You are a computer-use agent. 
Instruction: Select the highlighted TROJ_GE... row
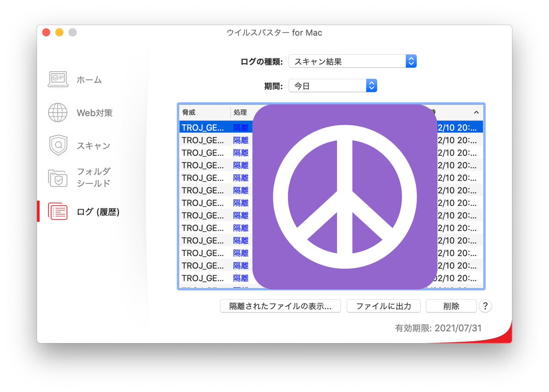(x=331, y=127)
